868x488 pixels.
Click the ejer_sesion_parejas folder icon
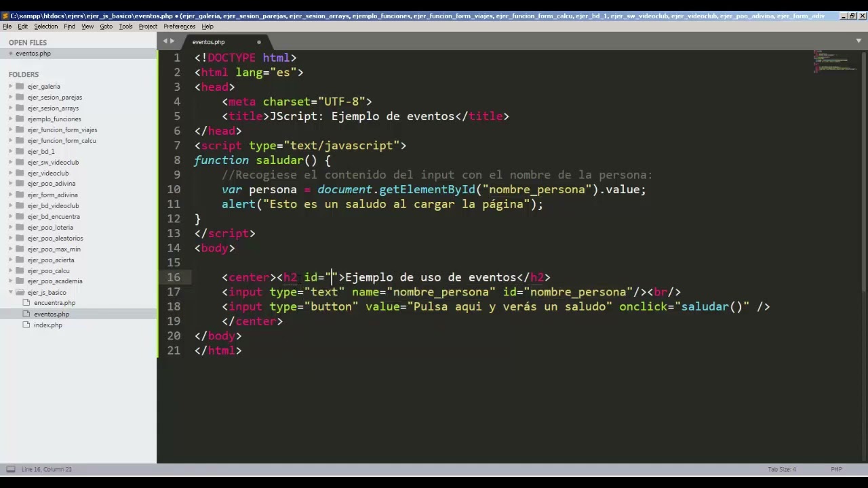20,98
